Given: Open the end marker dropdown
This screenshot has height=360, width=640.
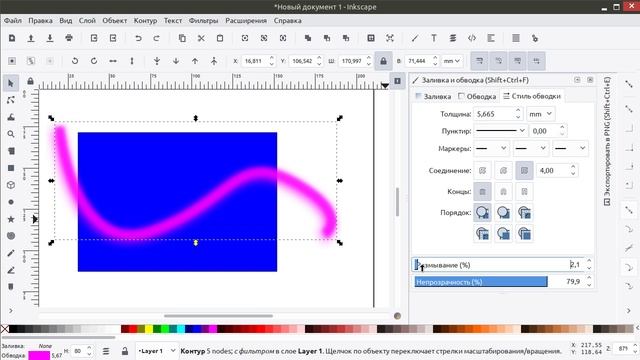Looking at the screenshot, I should tap(570, 149).
